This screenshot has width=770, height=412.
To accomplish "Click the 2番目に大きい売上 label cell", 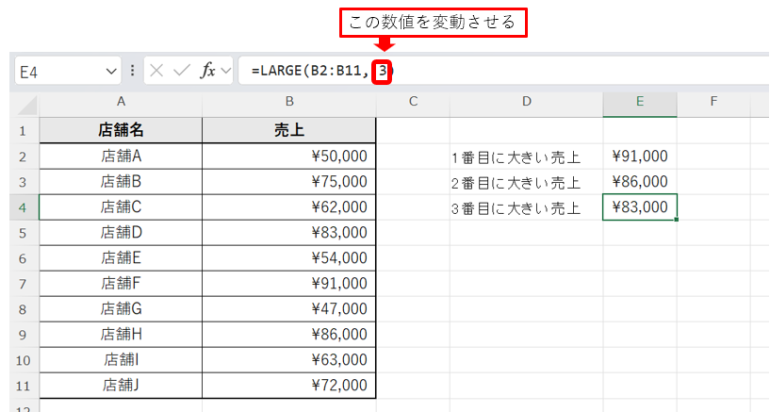I will pyautogui.click(x=526, y=183).
